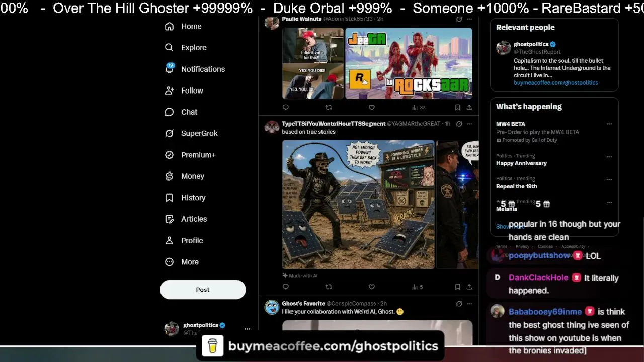Click the Notifications bell icon

pyautogui.click(x=170, y=69)
